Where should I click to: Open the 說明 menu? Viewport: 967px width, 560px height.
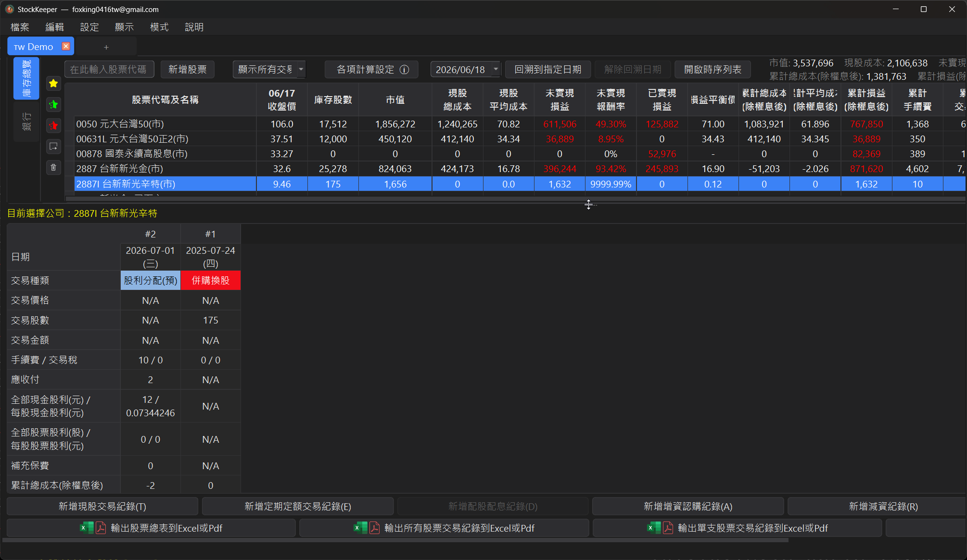click(x=194, y=27)
